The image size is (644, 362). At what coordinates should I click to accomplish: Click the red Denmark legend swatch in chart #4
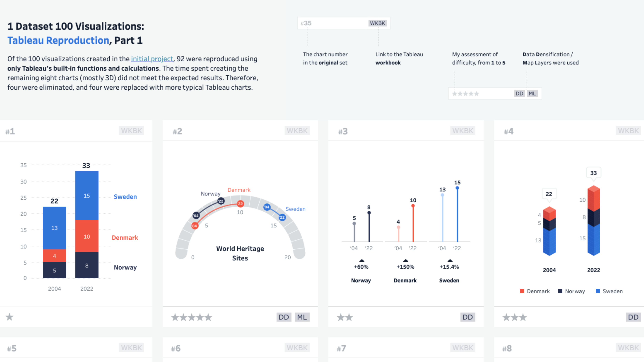click(x=522, y=291)
